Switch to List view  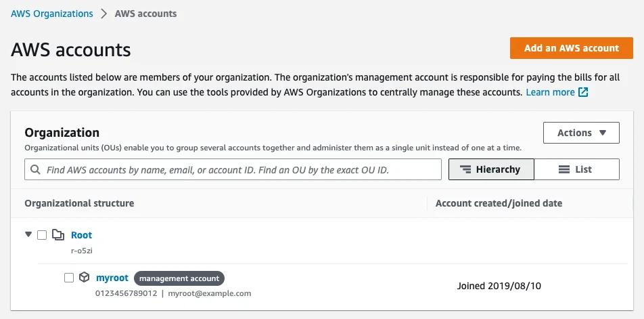click(x=576, y=169)
